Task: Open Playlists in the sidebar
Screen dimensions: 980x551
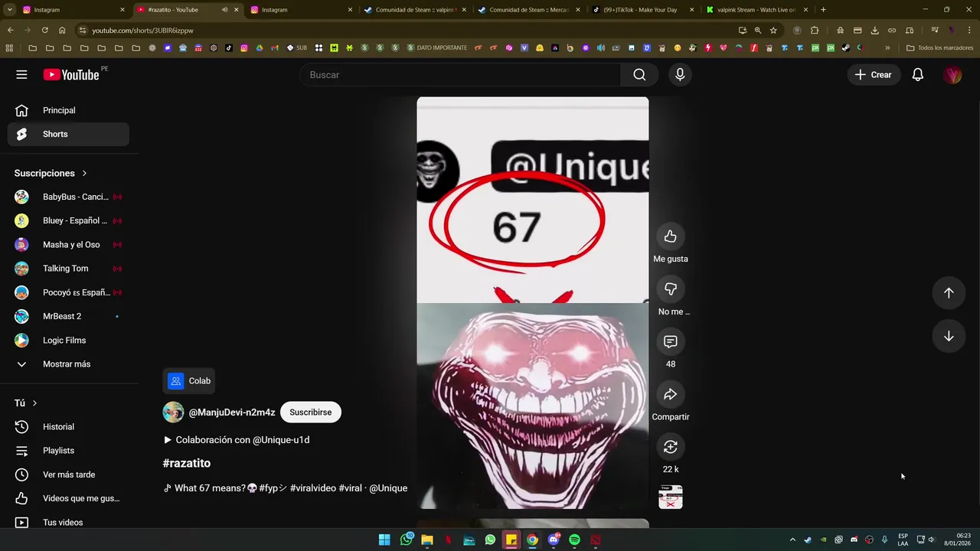Action: [68, 451]
